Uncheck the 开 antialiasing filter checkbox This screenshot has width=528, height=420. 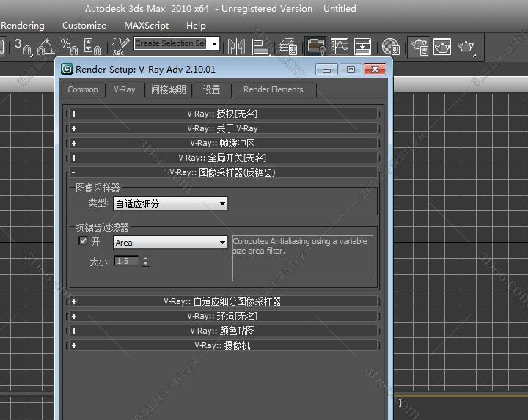click(x=83, y=241)
